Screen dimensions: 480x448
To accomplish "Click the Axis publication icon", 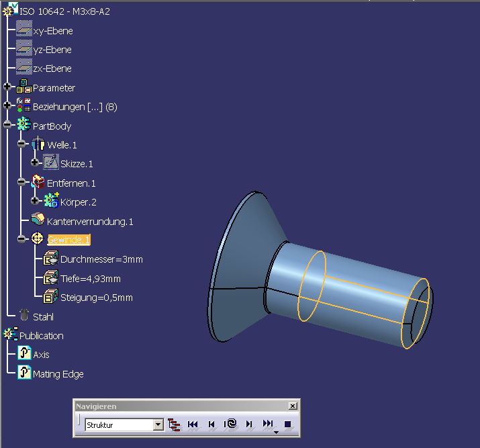I will 24,353.
